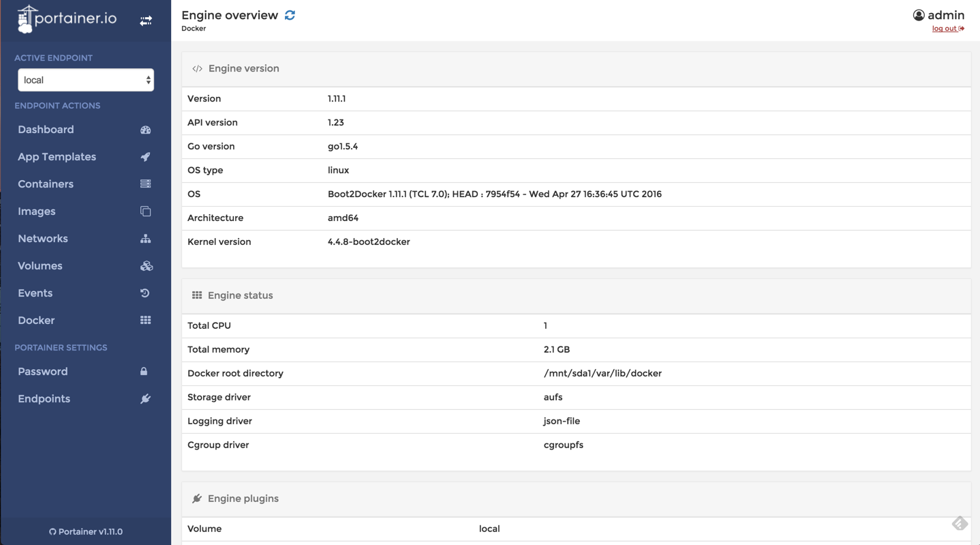Click the Kernel version value 4.4.8-boot2docker
The image size is (980, 545).
coord(369,242)
